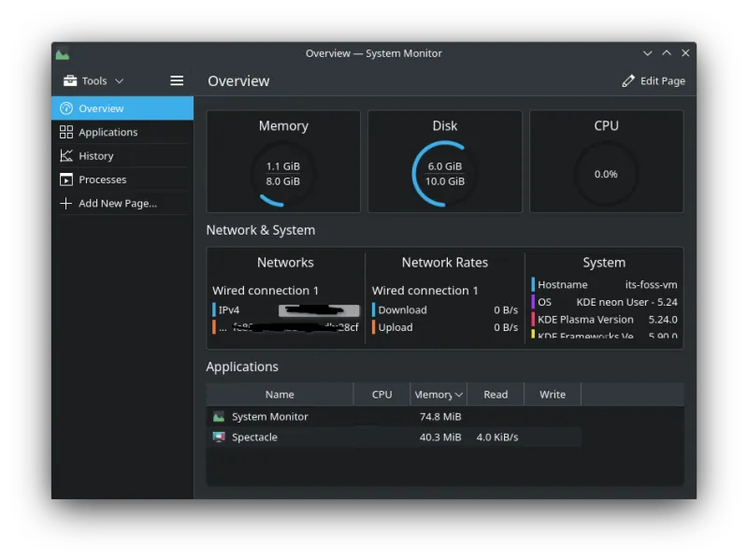Viewport: 748px width, 560px height.
Task: Click the Applications grid icon in sidebar
Action: (65, 133)
